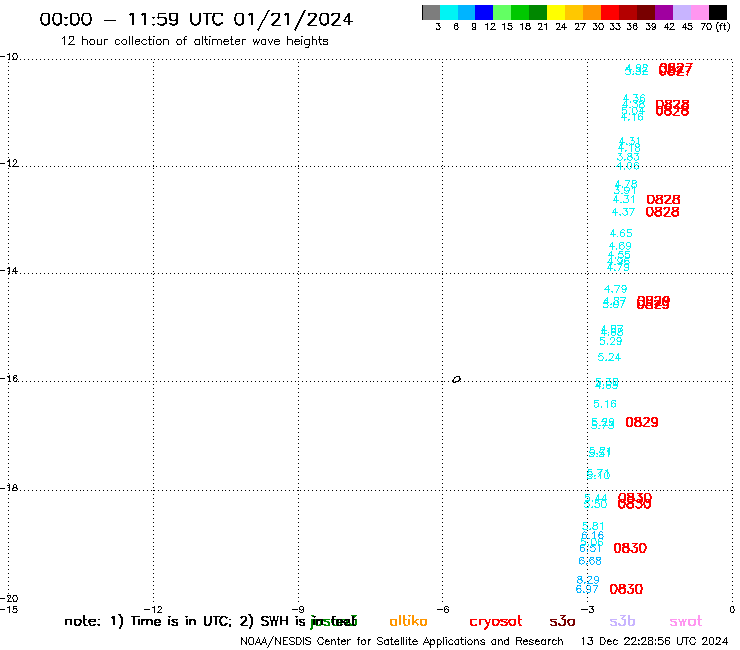
Task: Click the title "00:00 – 11:59 UTC 01/21/2024"
Action: [196, 20]
